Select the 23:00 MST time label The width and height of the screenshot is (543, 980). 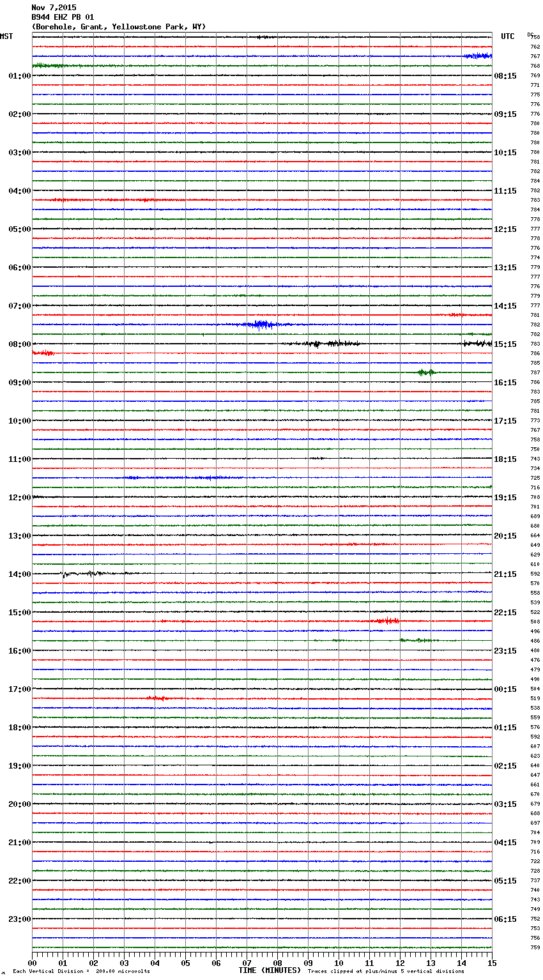20,919
